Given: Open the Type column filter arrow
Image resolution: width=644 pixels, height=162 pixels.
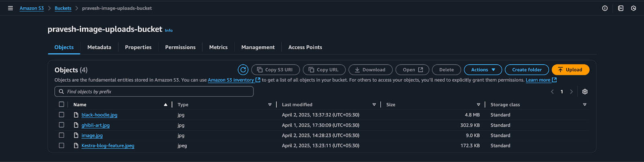Looking at the screenshot, I should (270, 105).
